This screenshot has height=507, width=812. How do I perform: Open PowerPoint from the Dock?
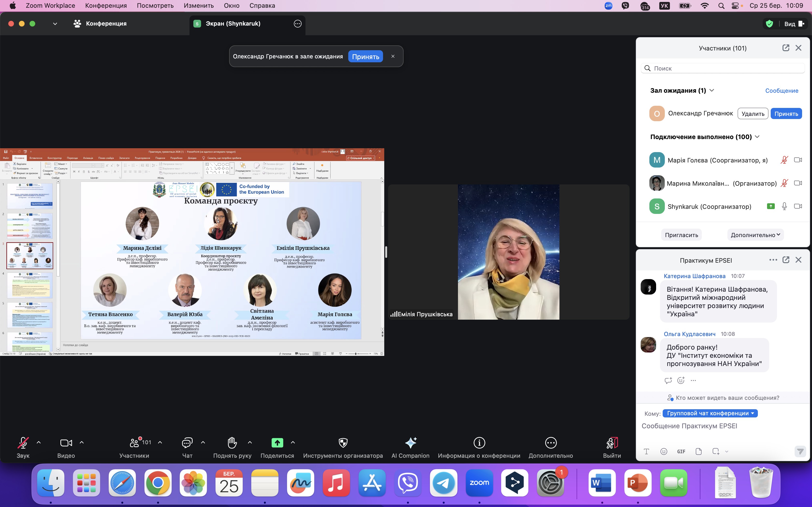point(638,483)
